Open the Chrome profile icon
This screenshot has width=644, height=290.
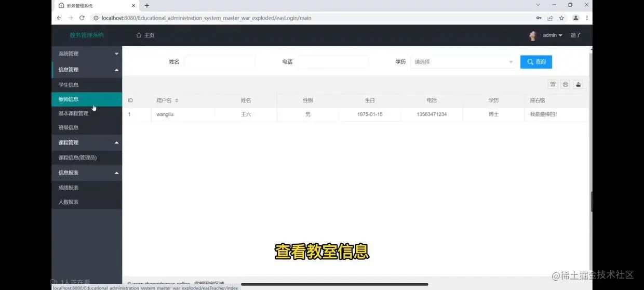pos(575,18)
